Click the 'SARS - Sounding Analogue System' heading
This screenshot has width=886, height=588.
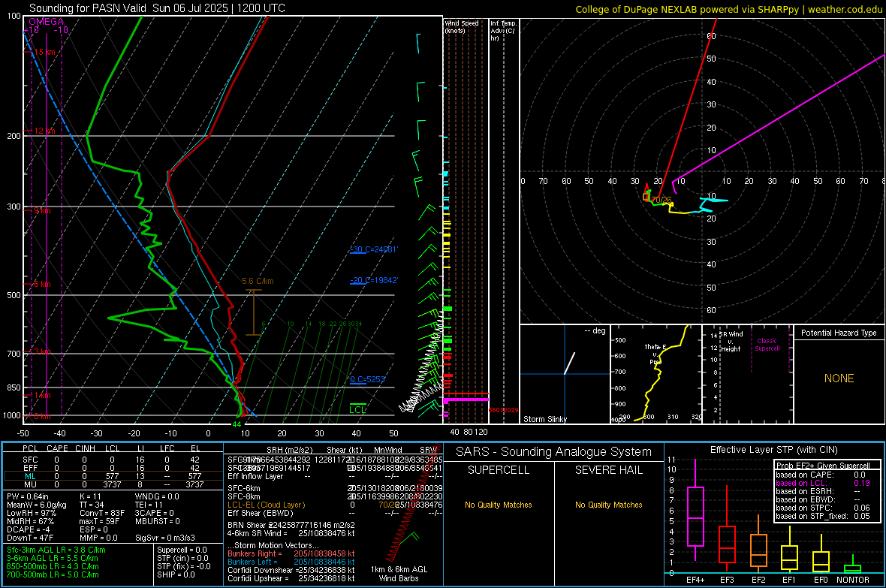[554, 452]
